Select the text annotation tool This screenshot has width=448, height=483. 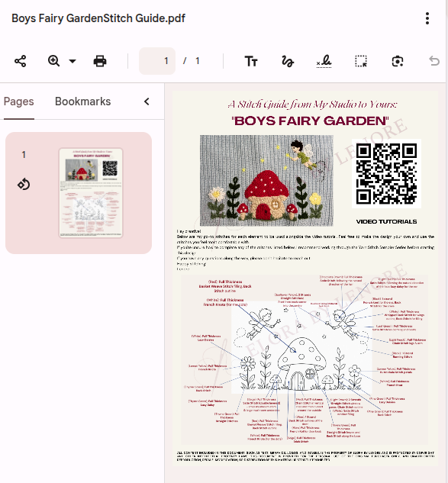pyautogui.click(x=251, y=61)
